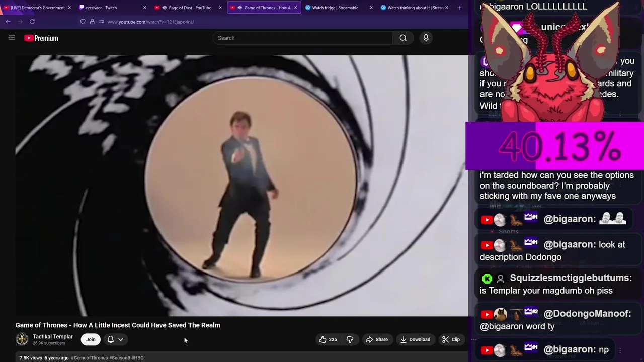Show site security padlock info
644x362 pixels.
click(x=92, y=22)
